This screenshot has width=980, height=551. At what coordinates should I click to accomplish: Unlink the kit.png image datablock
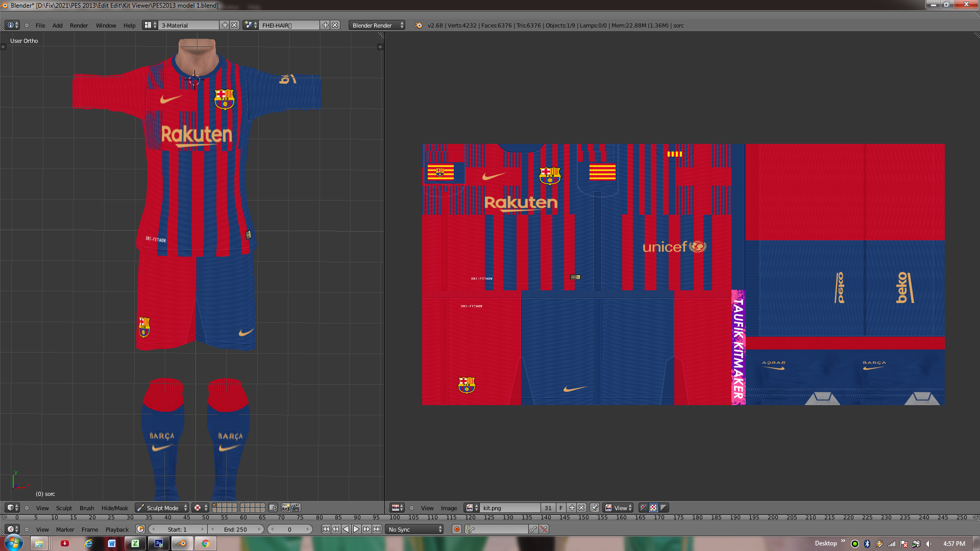coord(581,508)
